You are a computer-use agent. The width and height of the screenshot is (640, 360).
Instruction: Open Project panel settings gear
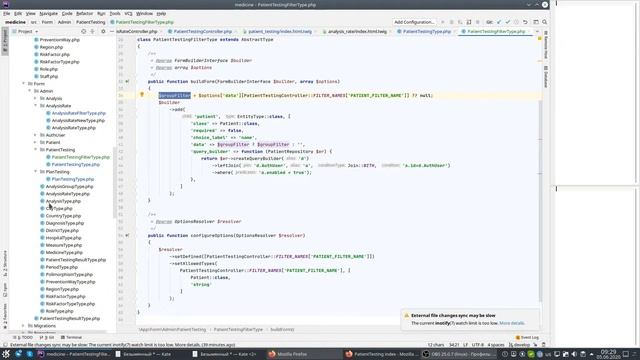click(103, 31)
